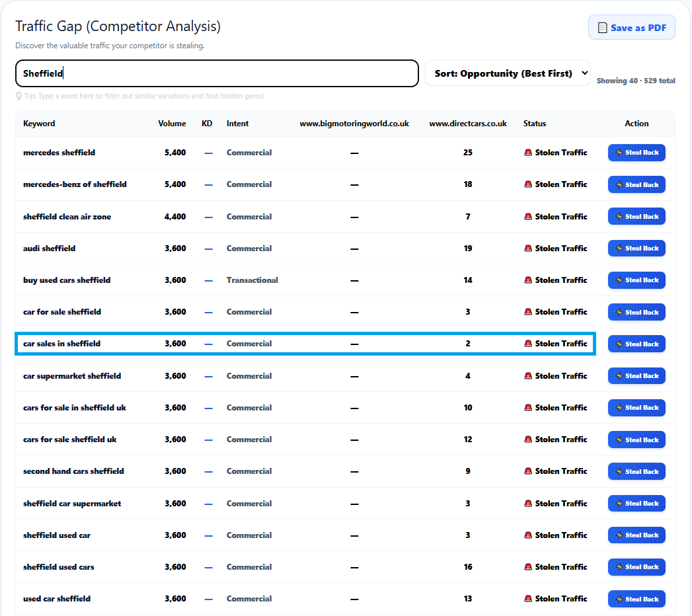Select cars for sale sheffield uk keyword
Image resolution: width=692 pixels, height=616 pixels.
tap(70, 440)
